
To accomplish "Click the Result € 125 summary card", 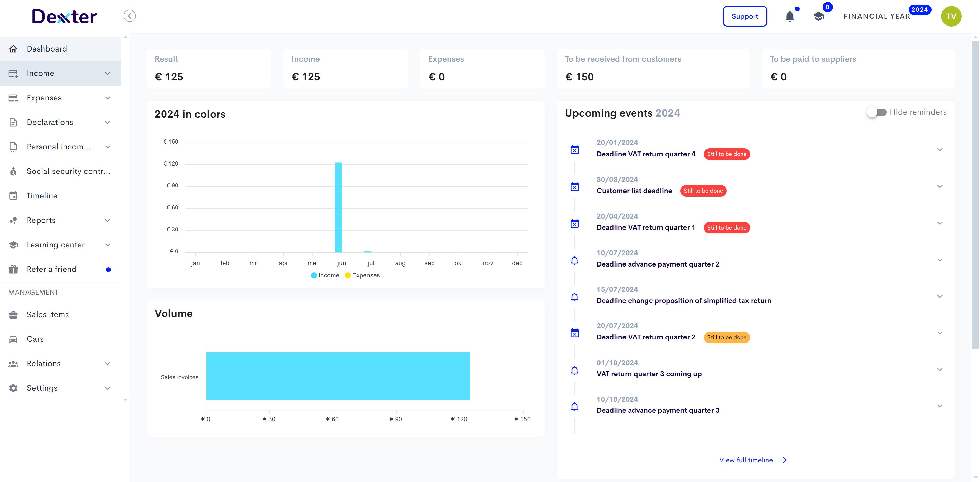I will click(209, 69).
